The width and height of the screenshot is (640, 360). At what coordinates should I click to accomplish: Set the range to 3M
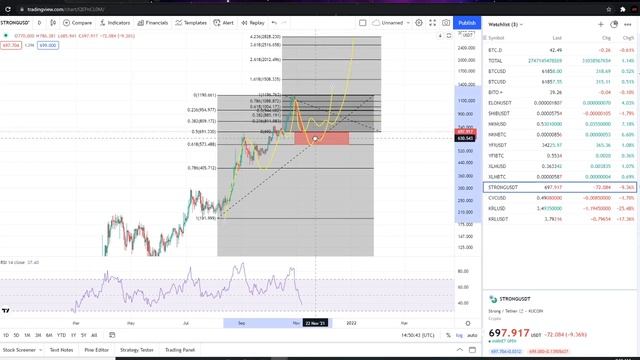tap(38, 335)
